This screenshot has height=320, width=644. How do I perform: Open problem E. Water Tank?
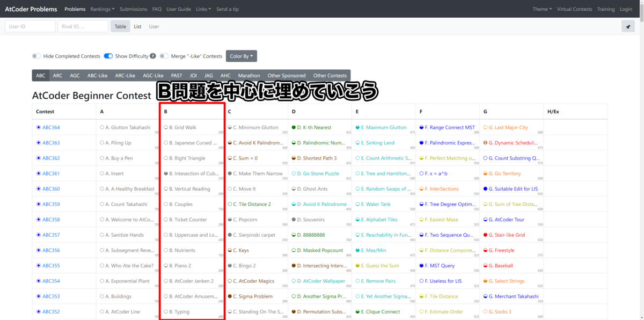pyautogui.click(x=376, y=205)
